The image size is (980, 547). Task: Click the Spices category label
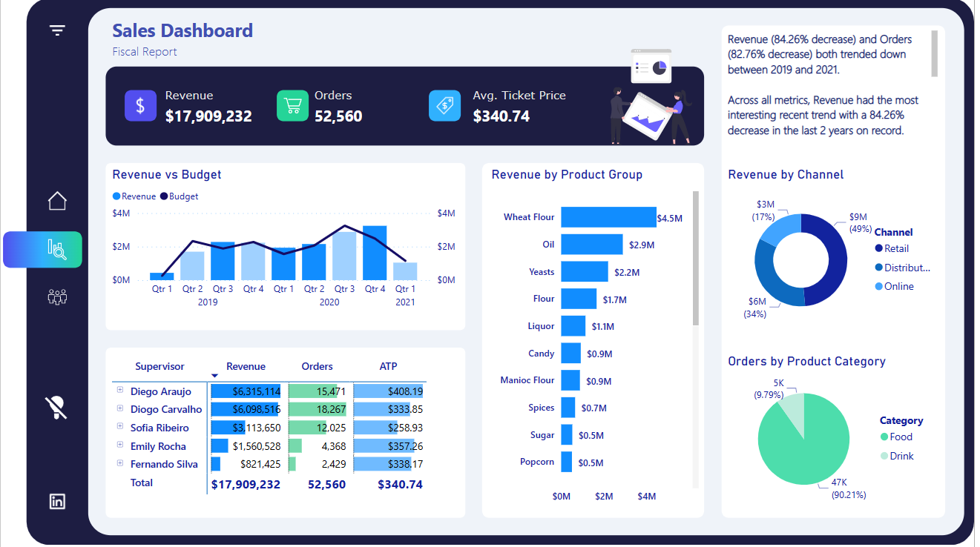(542, 408)
